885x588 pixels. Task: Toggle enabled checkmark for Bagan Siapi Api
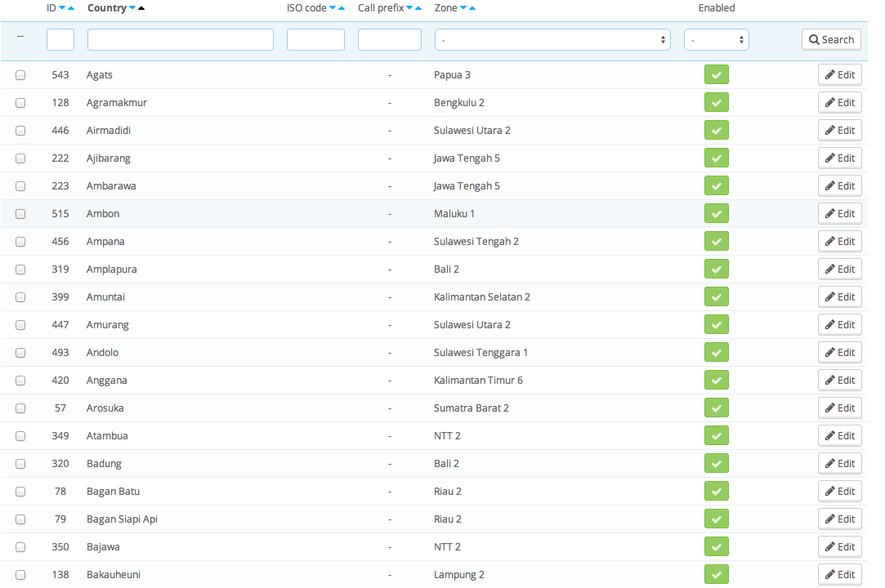716,519
